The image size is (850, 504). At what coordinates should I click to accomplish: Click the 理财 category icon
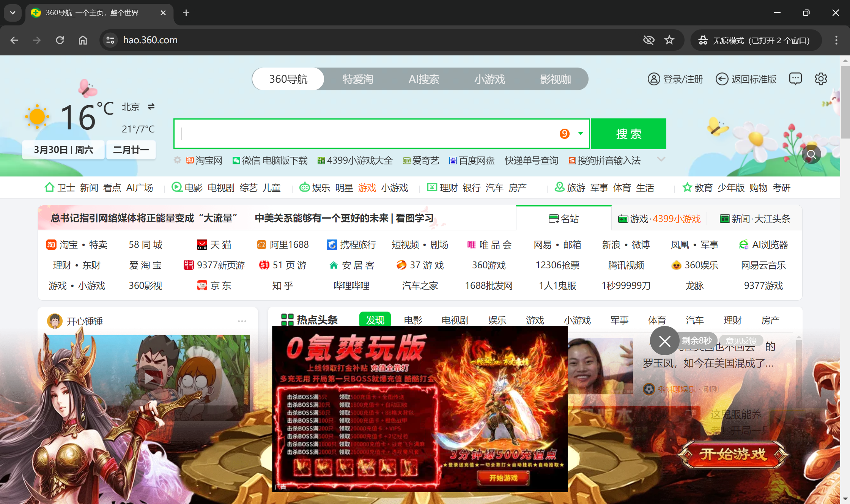point(432,187)
